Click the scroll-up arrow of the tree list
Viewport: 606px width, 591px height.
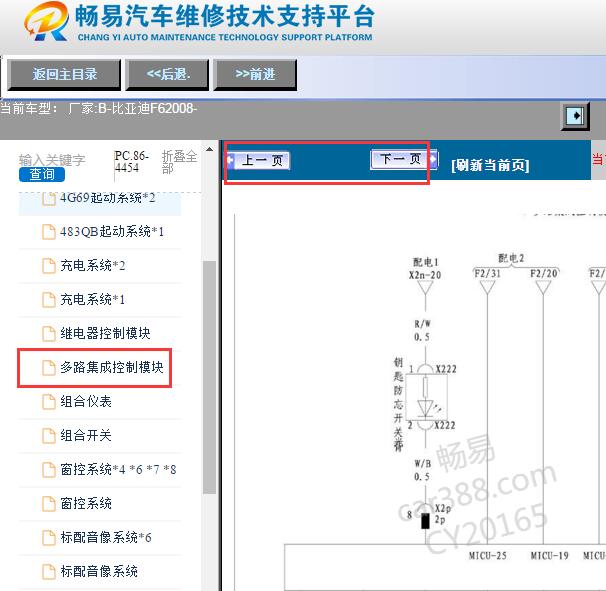(x=209, y=149)
